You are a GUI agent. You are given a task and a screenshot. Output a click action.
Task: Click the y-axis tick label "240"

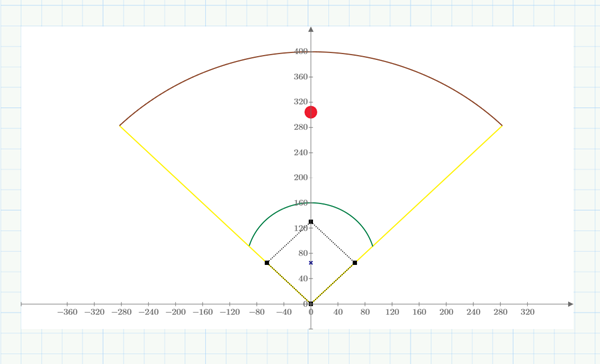(x=301, y=152)
